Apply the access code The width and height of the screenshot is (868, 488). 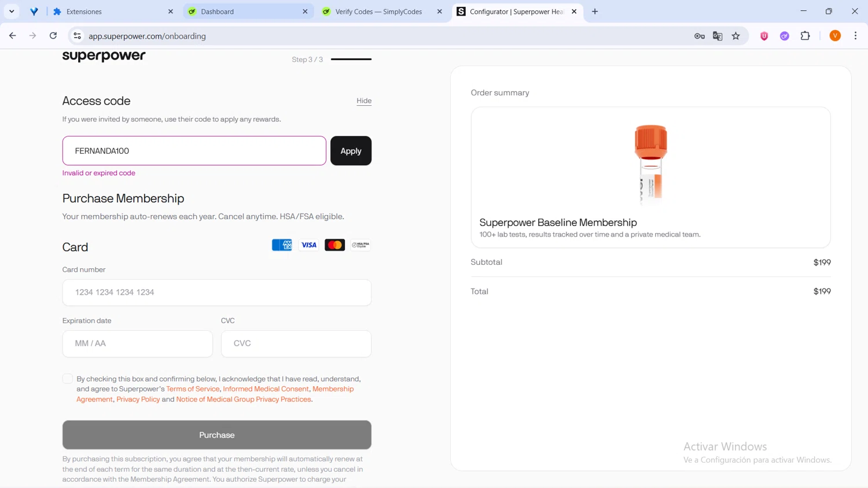coord(351,151)
